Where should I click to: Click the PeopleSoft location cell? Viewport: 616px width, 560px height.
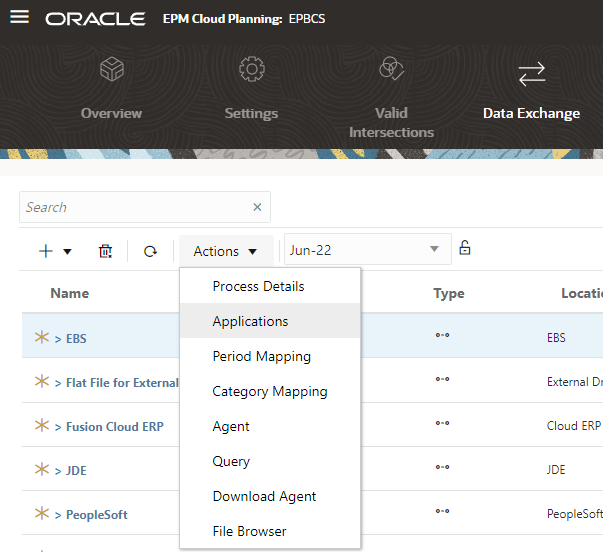tap(575, 514)
